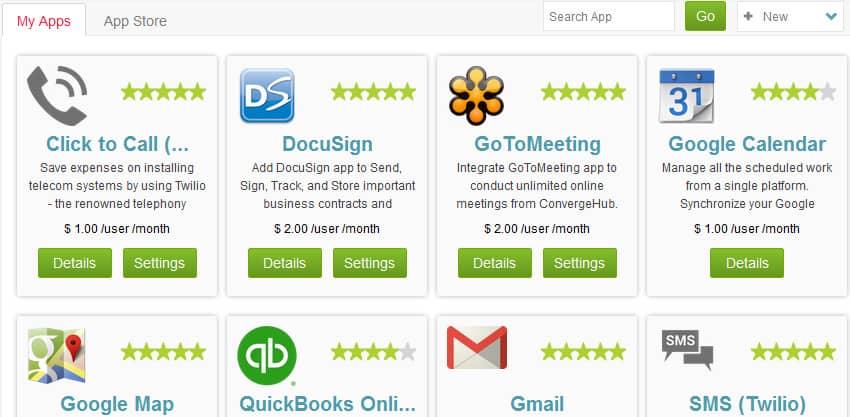Click the plus icon beside New
Viewport: 850px width, 417px height.
(x=749, y=16)
